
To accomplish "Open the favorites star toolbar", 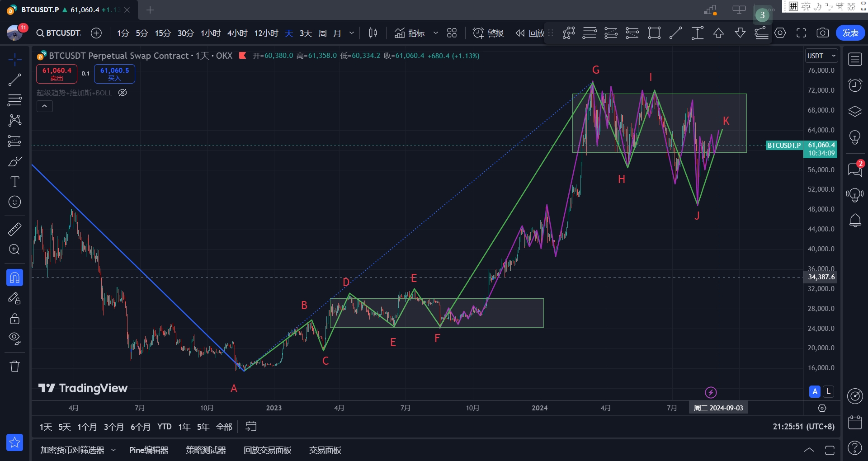I will (x=14, y=442).
